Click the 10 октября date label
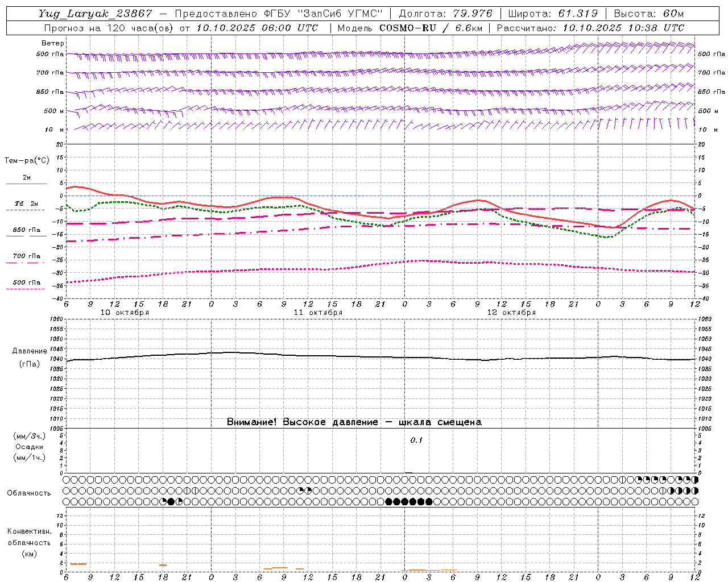 click(125, 313)
